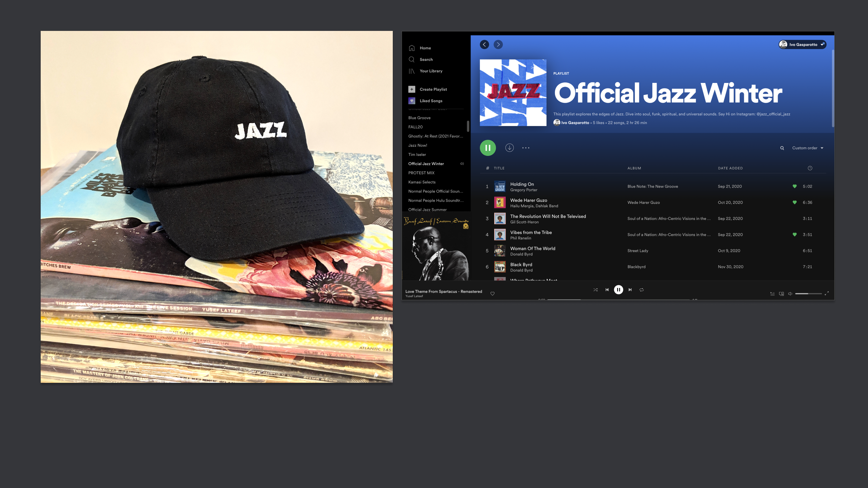Open the artist Phil Ranelin
The width and height of the screenshot is (868, 488).
(521, 238)
